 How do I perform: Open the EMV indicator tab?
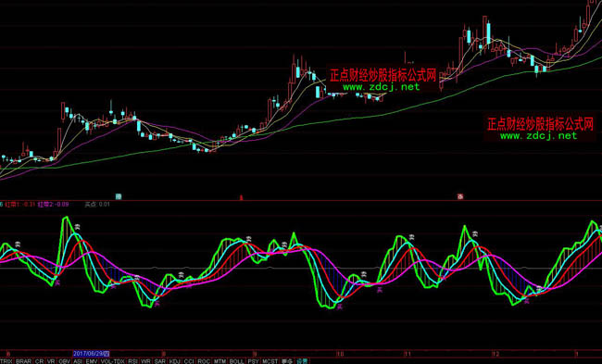pos(92,361)
